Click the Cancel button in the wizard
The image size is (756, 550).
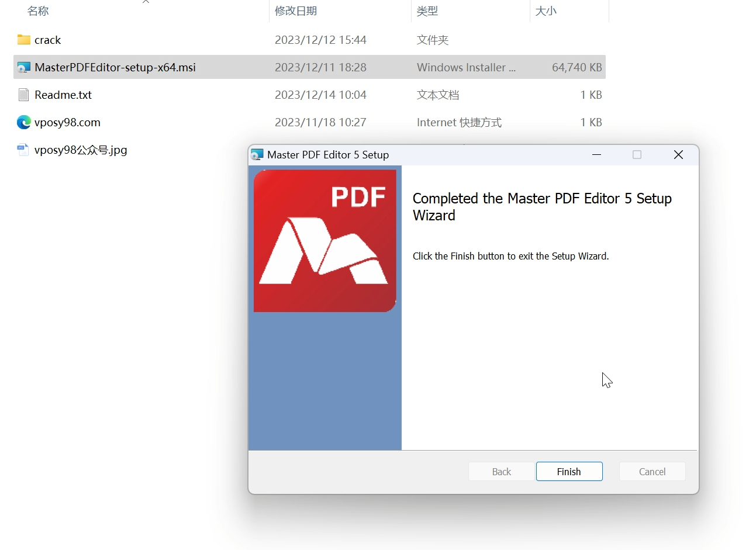pos(652,472)
